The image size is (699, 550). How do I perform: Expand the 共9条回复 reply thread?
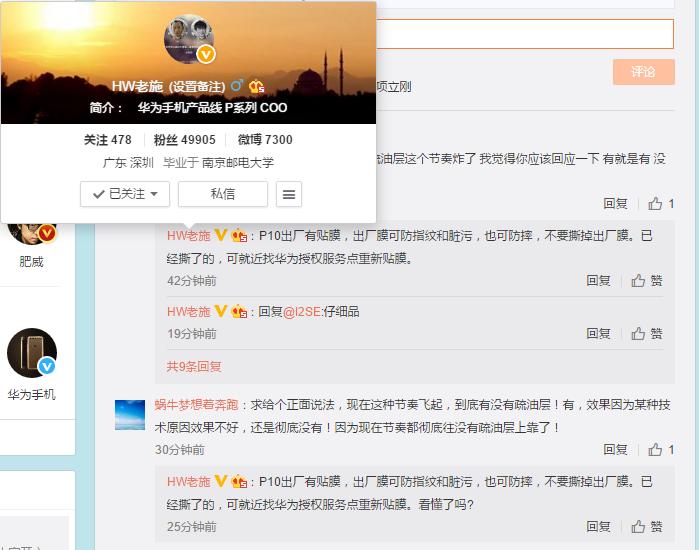point(194,367)
